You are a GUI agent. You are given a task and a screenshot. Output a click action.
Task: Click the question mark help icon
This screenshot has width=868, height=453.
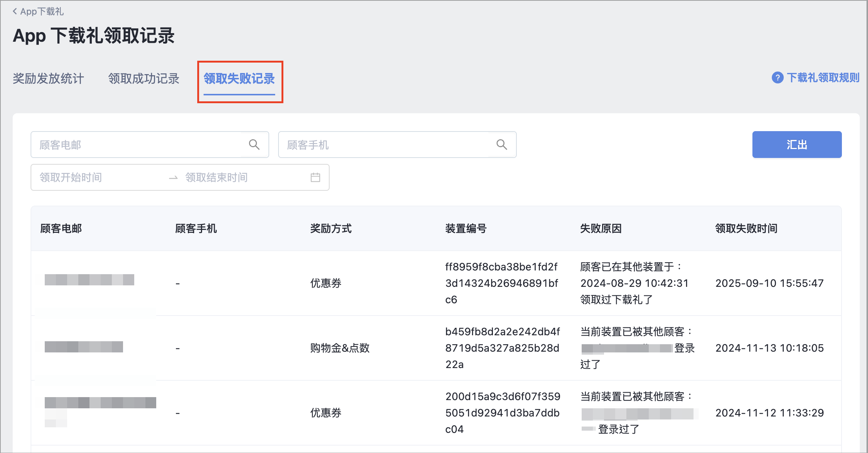(777, 77)
